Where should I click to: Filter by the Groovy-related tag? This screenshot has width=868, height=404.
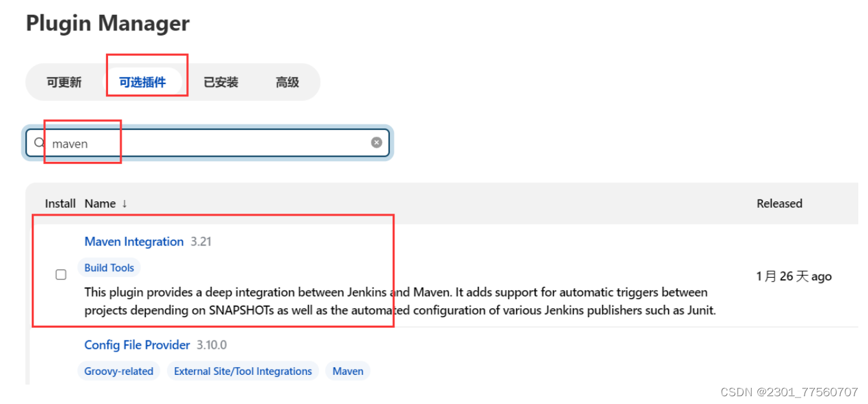119,372
